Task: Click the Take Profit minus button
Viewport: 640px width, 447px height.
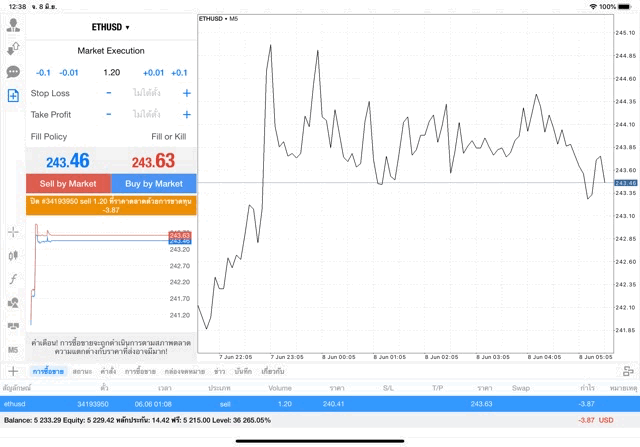Action: [109, 114]
